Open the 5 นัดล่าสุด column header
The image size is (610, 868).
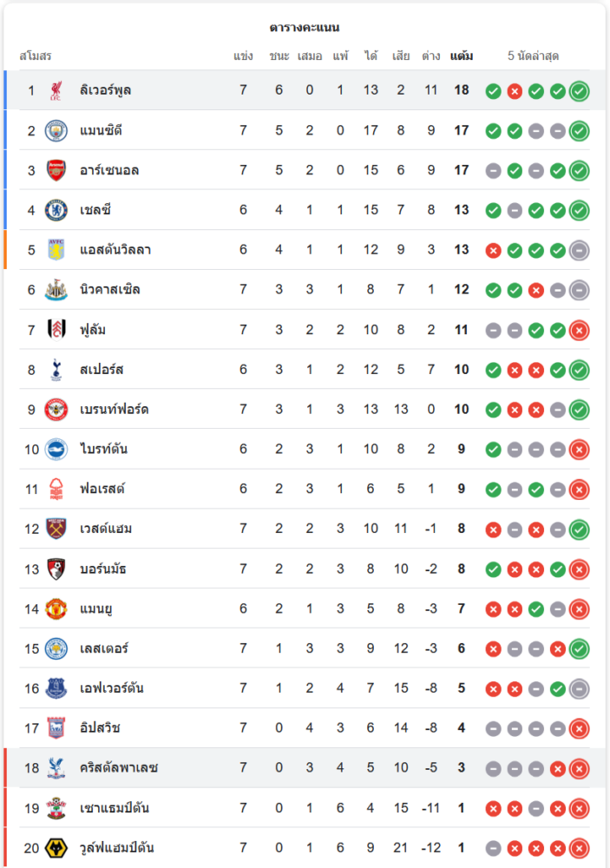[533, 56]
